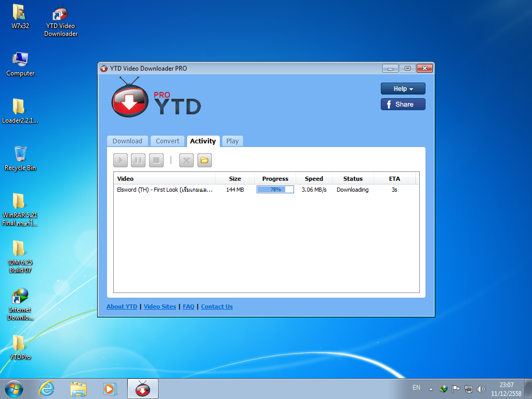Visit the Video Sites link
Image resolution: width=532 pixels, height=399 pixels.
pos(159,307)
